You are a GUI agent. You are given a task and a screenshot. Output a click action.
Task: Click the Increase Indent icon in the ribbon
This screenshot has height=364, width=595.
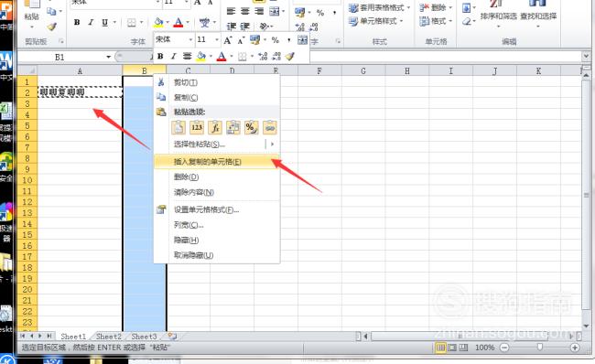pyautogui.click(x=245, y=27)
